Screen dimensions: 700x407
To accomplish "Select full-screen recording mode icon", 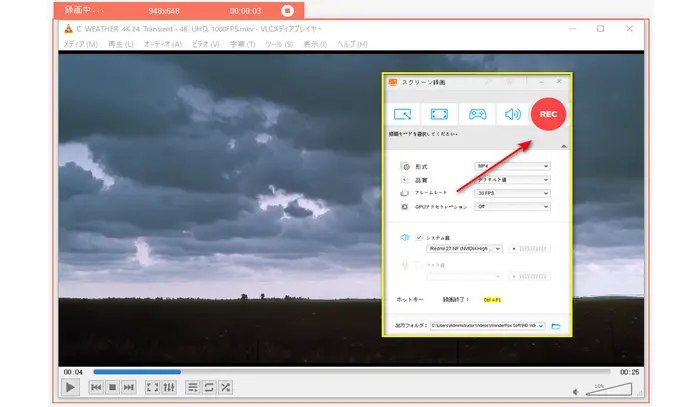I will (x=440, y=114).
